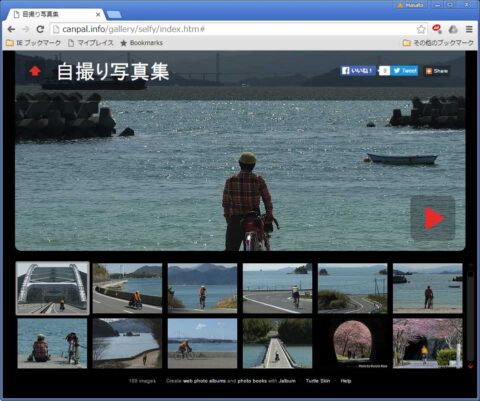Viewport: 480px width, 401px height.
Task: Bookmark page with the star icon
Action: [421, 29]
